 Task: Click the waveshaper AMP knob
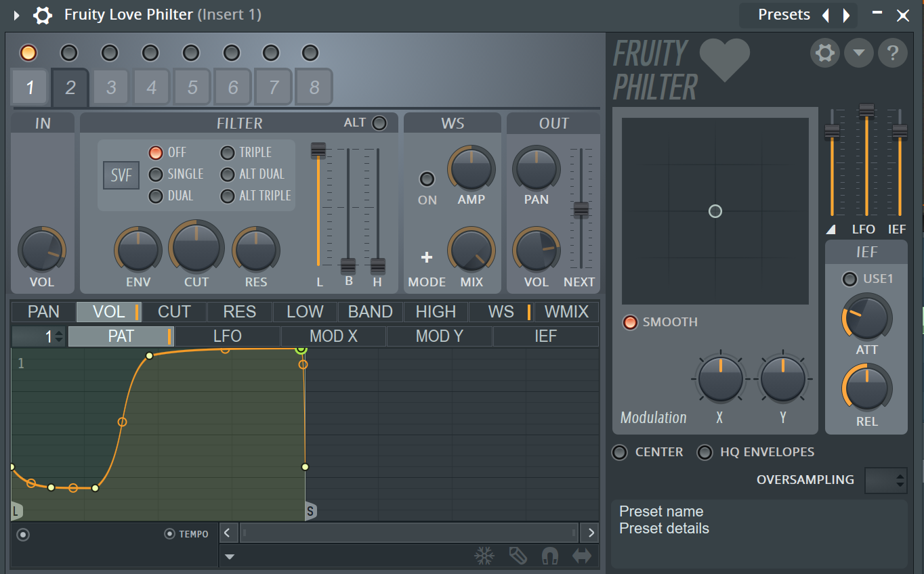click(x=471, y=168)
